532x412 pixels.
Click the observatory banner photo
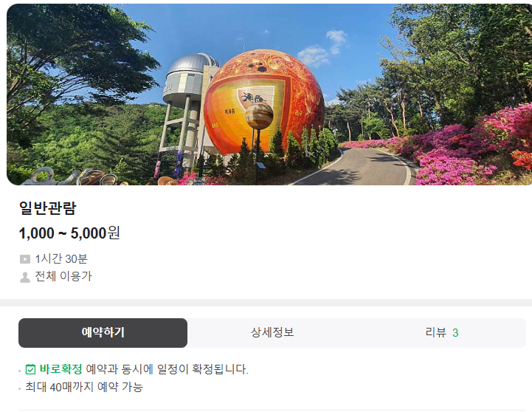[x=269, y=95]
